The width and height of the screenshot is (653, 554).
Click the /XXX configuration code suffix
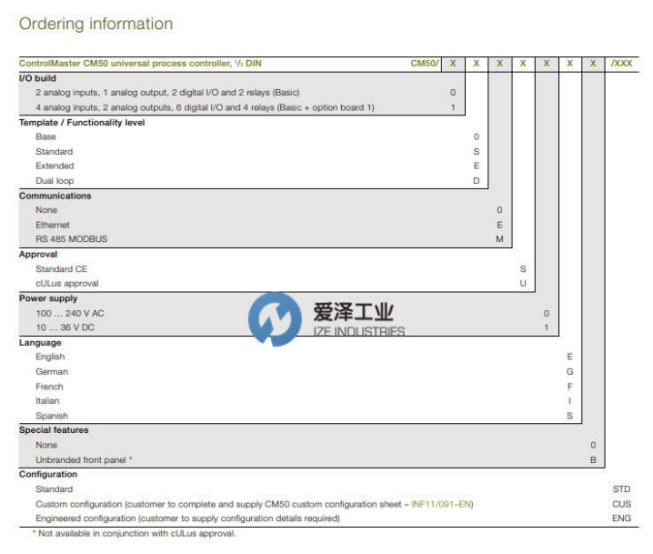pos(621,63)
